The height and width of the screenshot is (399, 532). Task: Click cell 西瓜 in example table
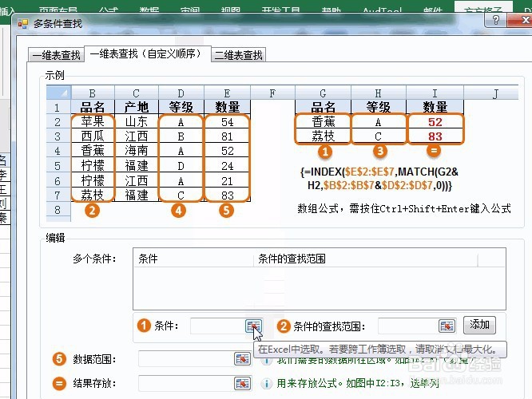(x=93, y=136)
